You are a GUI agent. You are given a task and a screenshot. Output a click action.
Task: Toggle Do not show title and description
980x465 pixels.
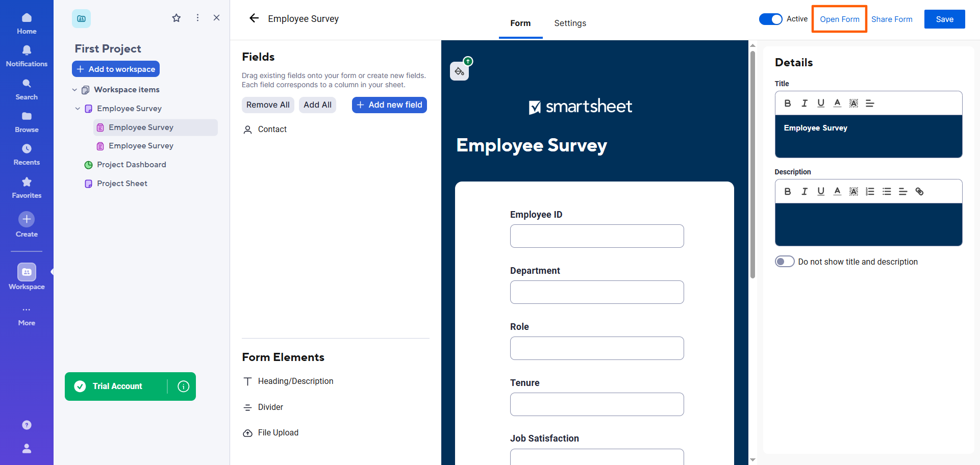pyautogui.click(x=785, y=262)
